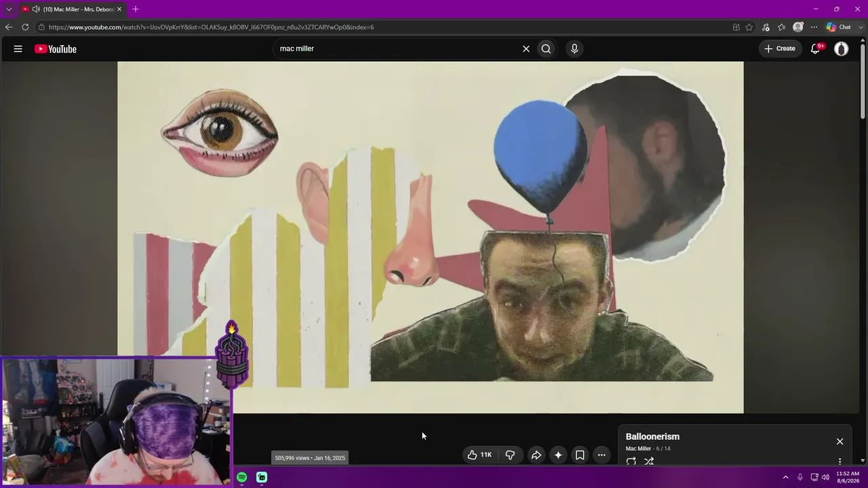Save the video with the bookmark icon
Viewport: 868px width, 488px height.
tap(580, 455)
